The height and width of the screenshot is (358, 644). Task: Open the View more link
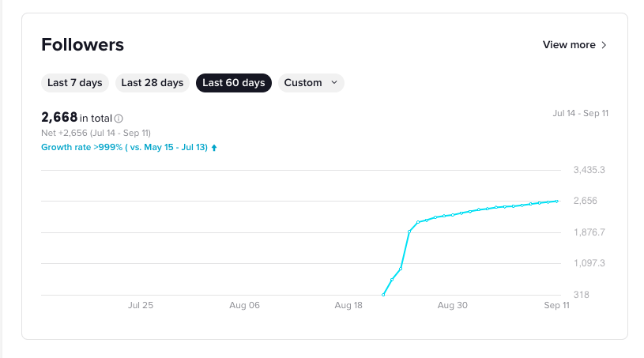[x=574, y=45]
